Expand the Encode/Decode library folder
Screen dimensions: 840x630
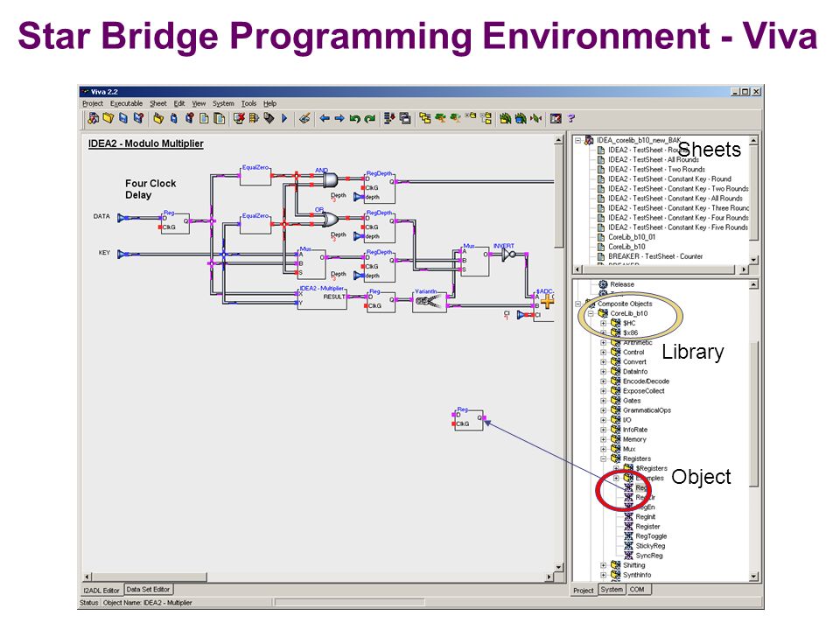click(x=603, y=381)
